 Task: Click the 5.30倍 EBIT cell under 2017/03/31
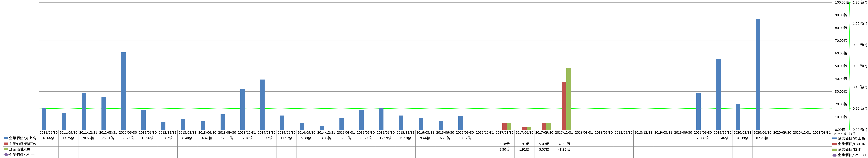tap(504, 149)
